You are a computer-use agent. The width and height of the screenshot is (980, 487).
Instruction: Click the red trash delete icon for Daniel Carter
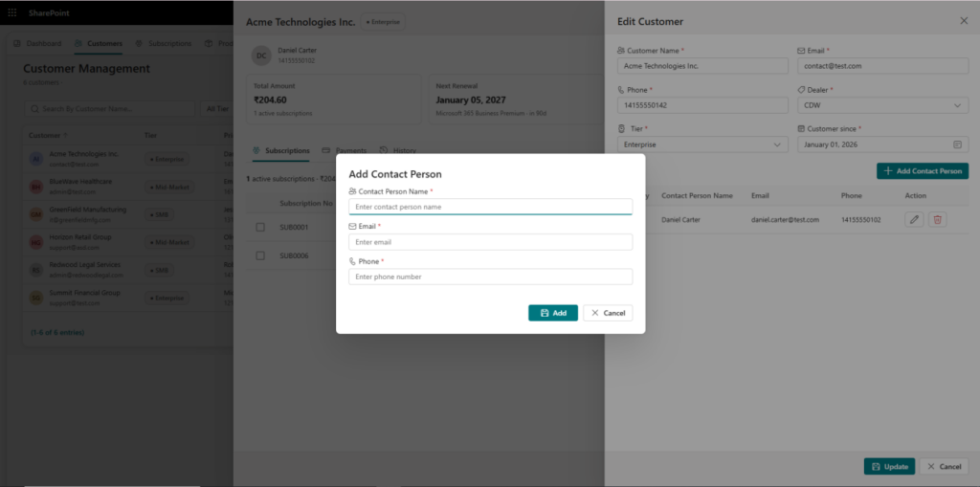(937, 219)
